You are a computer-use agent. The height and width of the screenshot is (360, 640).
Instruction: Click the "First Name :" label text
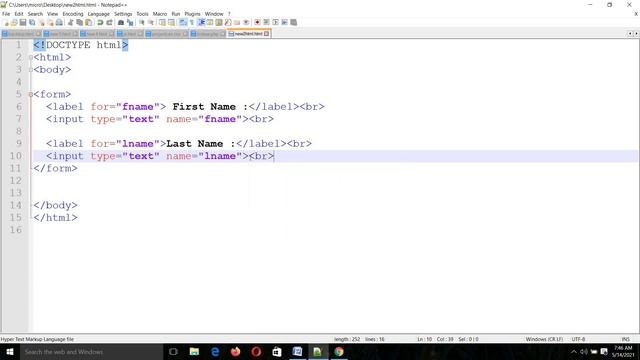210,107
